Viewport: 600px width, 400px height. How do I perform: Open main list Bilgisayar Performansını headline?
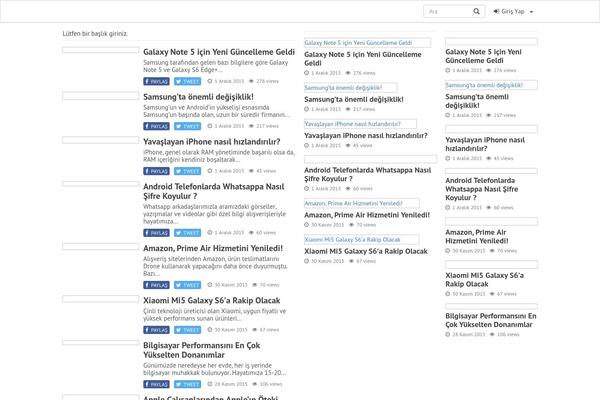[202, 350]
